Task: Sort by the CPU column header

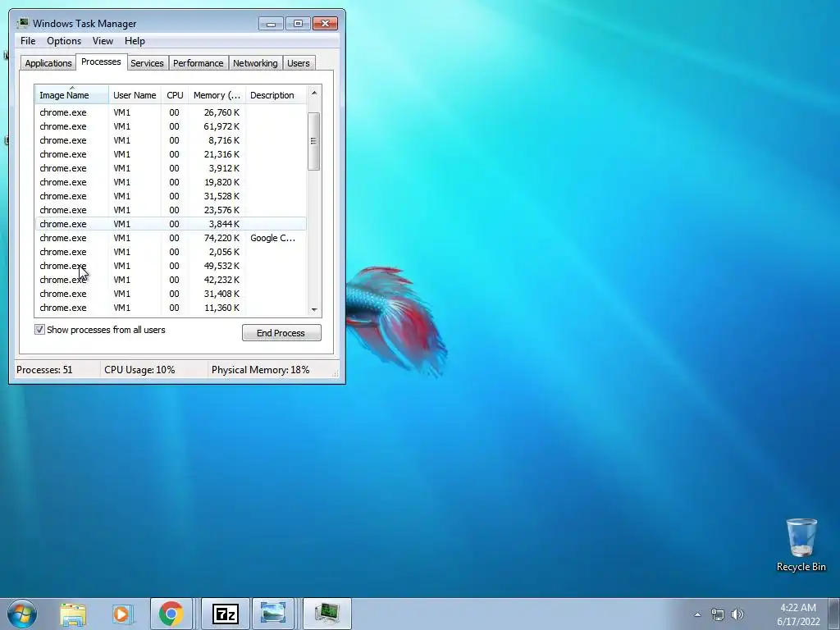Action: click(175, 95)
